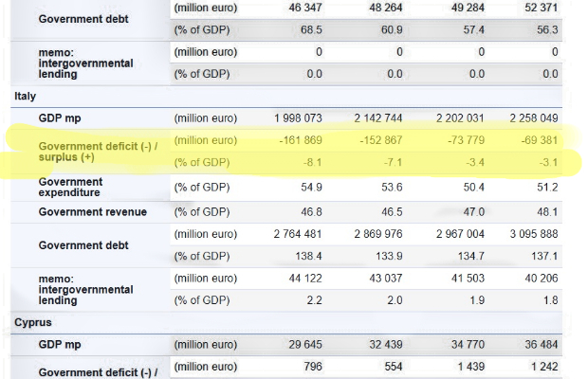Click revenue value 46.5
This screenshot has height=379, width=588.
click(x=392, y=212)
